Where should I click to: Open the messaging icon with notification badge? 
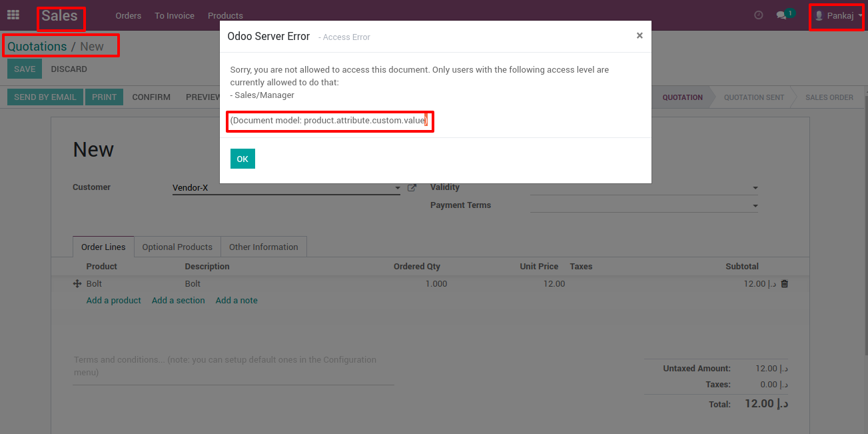pos(781,14)
